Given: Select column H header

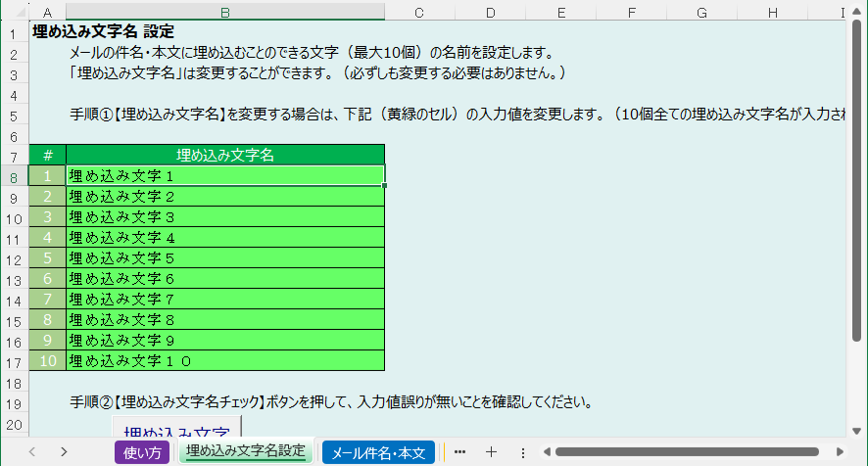Looking at the screenshot, I should click(x=773, y=12).
